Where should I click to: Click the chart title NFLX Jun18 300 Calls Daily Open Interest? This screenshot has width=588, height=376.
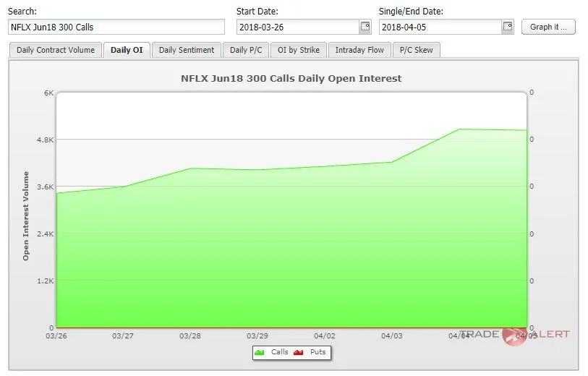[291, 78]
